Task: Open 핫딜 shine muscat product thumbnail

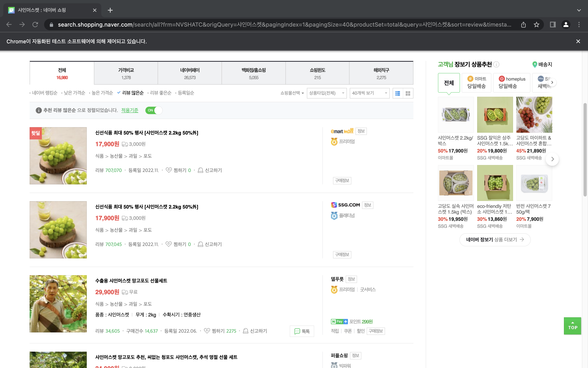Action: coord(58,156)
